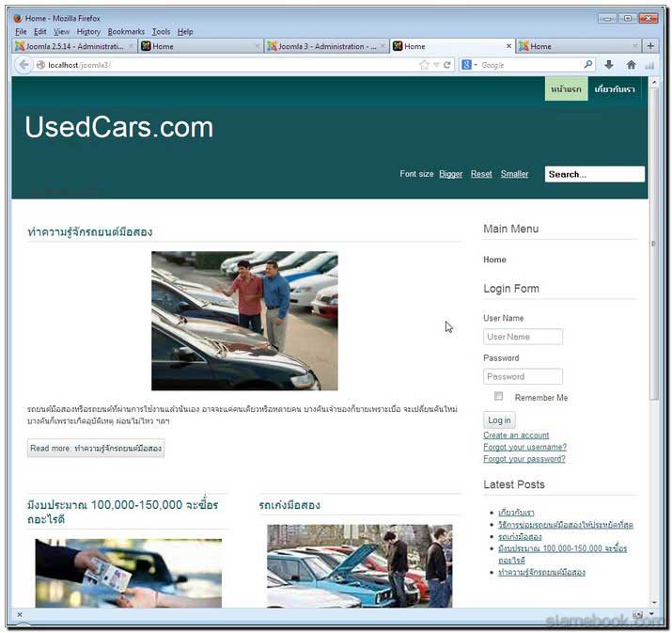Image resolution: width=672 pixels, height=633 pixels.
Task: Open article title ทำความรู้จักรถยนต์มือสอง
Action: tap(89, 232)
